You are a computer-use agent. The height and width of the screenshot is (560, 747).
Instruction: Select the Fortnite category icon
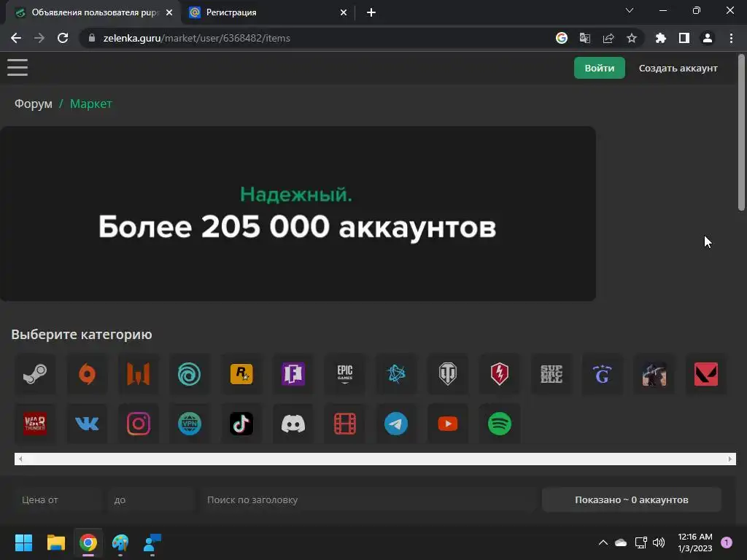[293, 374]
